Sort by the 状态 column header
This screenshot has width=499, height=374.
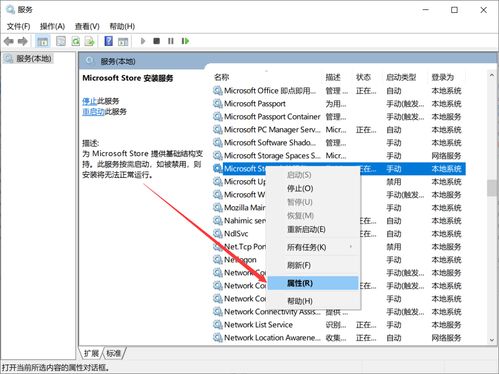pos(363,77)
